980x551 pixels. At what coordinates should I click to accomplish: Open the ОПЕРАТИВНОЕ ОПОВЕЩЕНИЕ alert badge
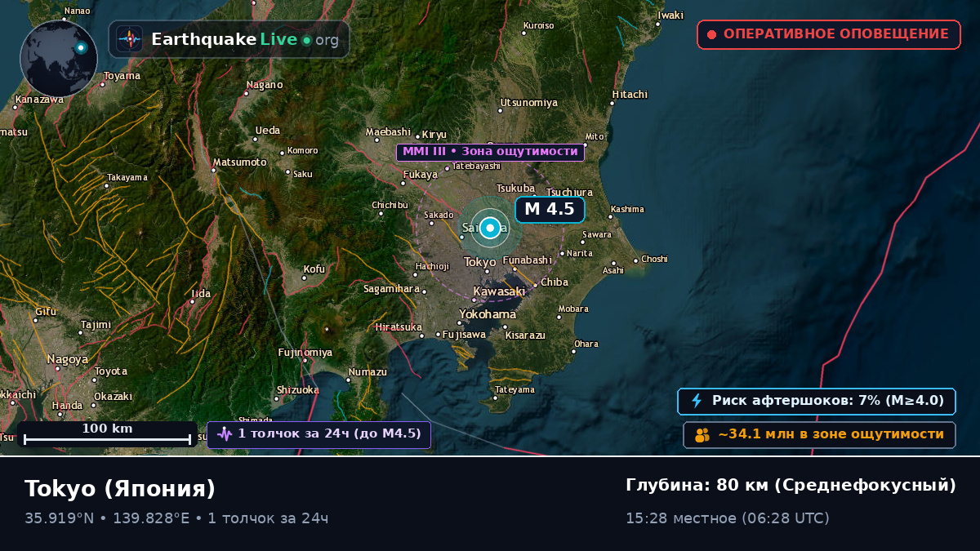tap(829, 34)
